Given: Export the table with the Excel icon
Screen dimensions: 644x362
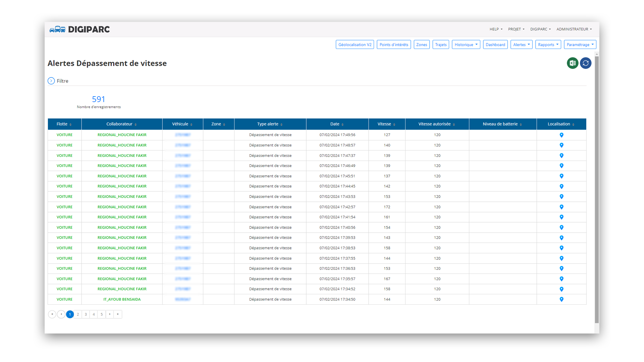Looking at the screenshot, I should click(572, 63).
